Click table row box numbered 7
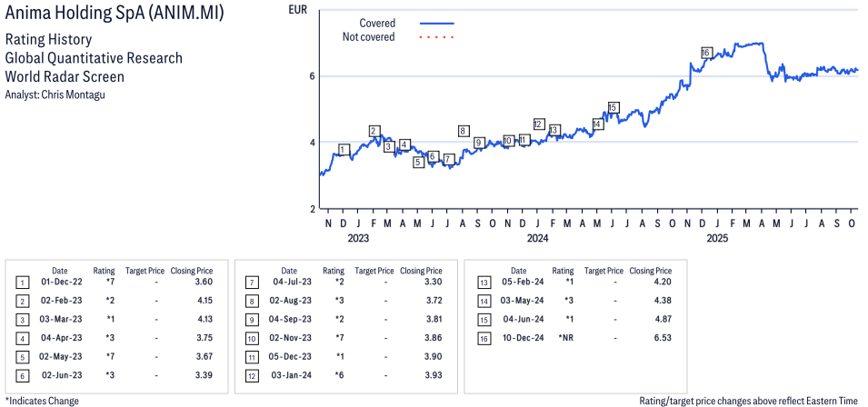868x407 pixels. 251,283
